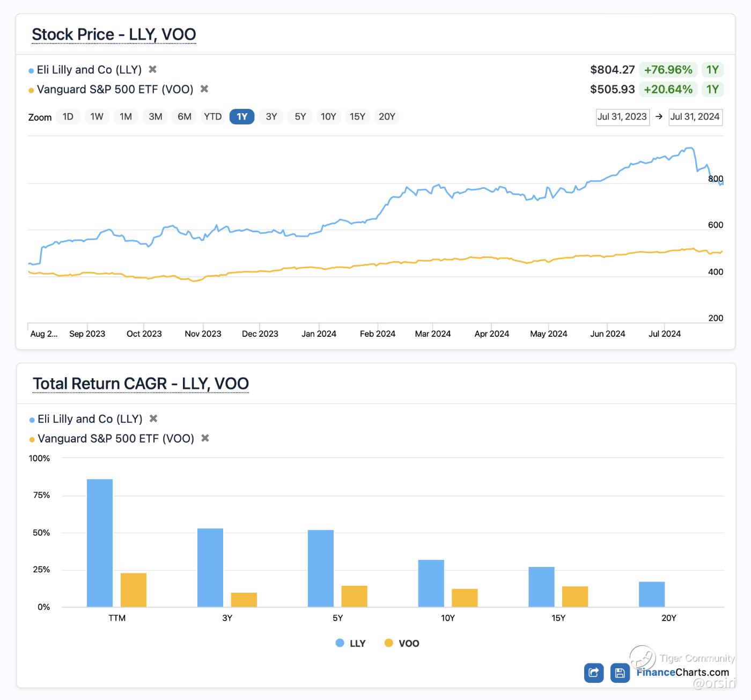The height and width of the screenshot is (700, 751).
Task: Click Eli Lilly and Co label in price chart
Action: tap(89, 70)
